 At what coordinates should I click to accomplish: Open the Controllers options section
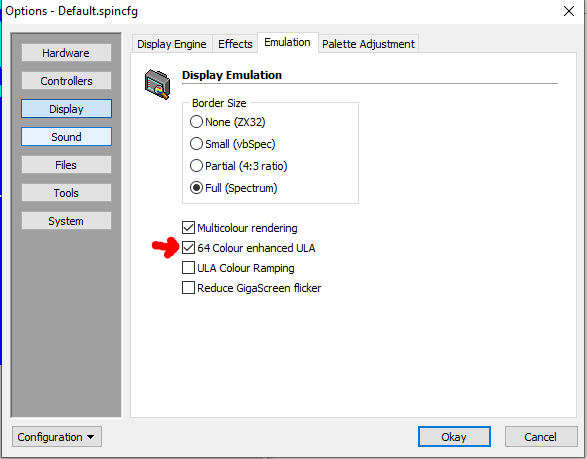tap(66, 81)
